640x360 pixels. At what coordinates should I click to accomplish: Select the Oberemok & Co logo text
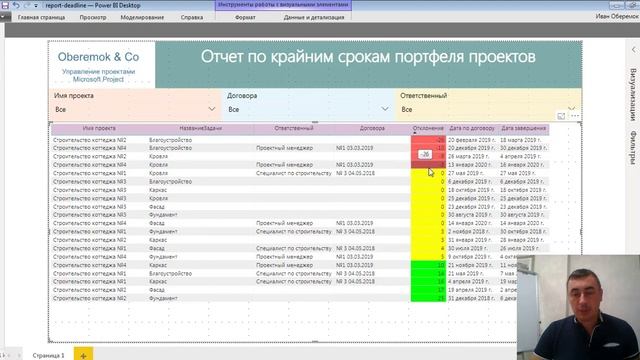[98, 57]
